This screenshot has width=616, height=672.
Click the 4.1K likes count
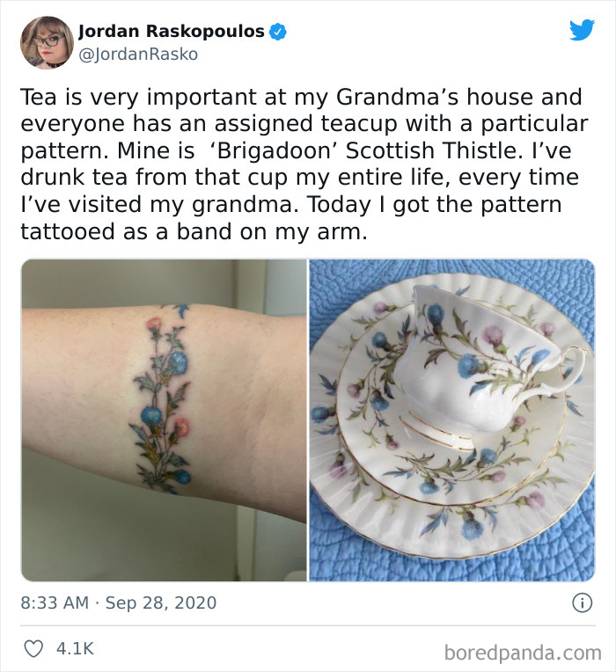pyautogui.click(x=75, y=648)
